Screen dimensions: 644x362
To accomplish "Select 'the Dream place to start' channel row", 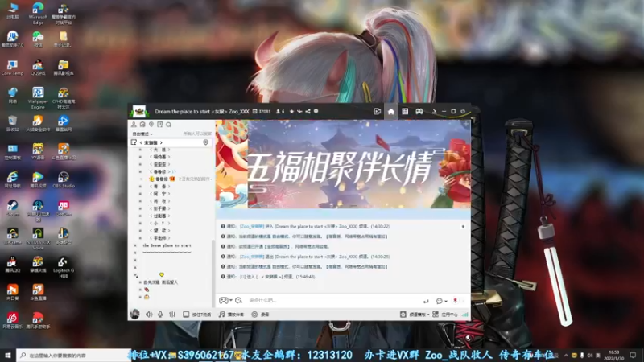I will (167, 245).
